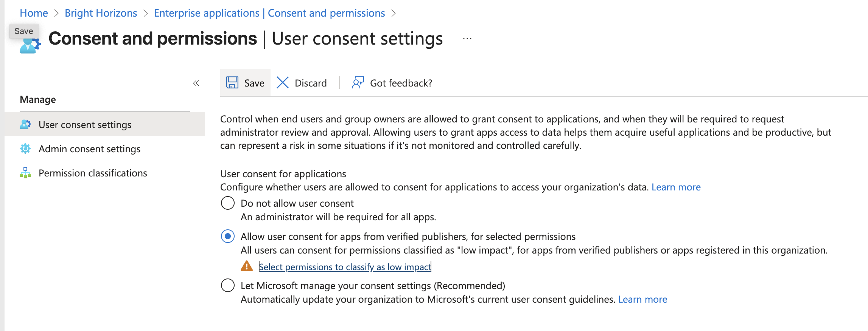Image resolution: width=868 pixels, height=331 pixels.
Task: Click the breadcrumb chevron after Bright Horizons
Action: 146,13
